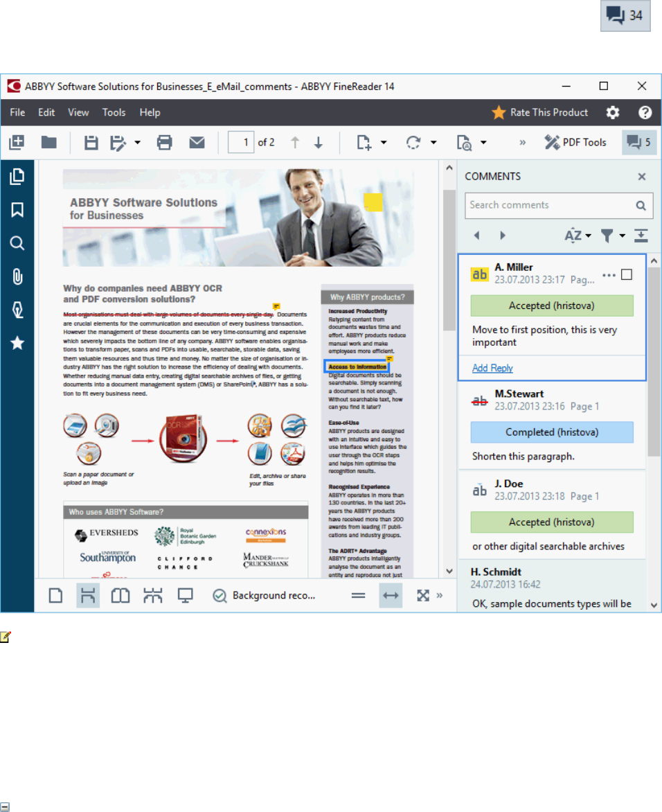Open settings gear icon
Screen dimensions: 662x812
[613, 112]
